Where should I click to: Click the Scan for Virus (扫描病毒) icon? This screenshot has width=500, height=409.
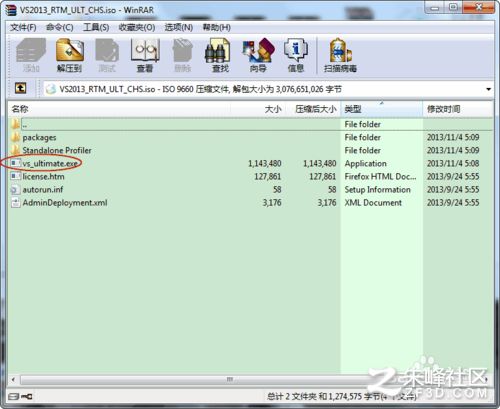pos(340,55)
